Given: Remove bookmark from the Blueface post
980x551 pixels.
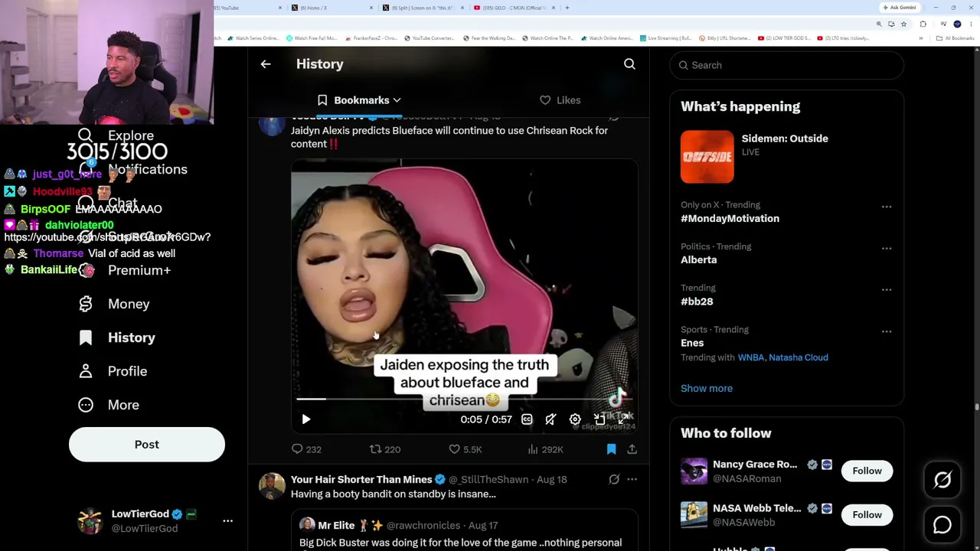Looking at the screenshot, I should pyautogui.click(x=611, y=449).
